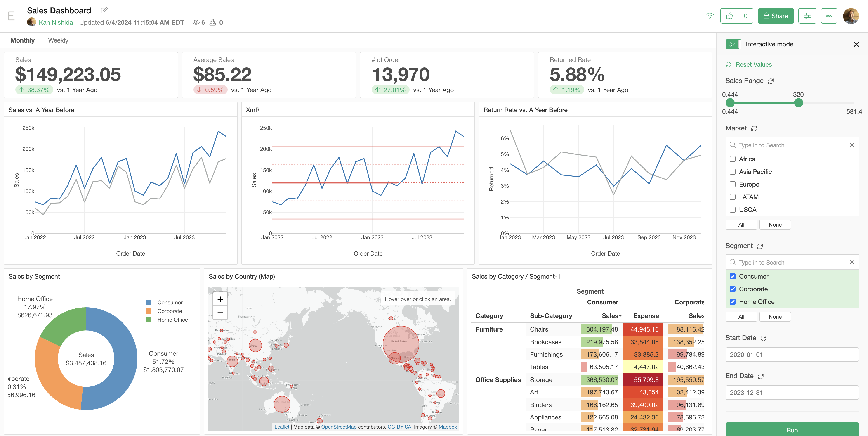Select the Monthly tab
Screen dimensions: 868x436
(x=22, y=40)
